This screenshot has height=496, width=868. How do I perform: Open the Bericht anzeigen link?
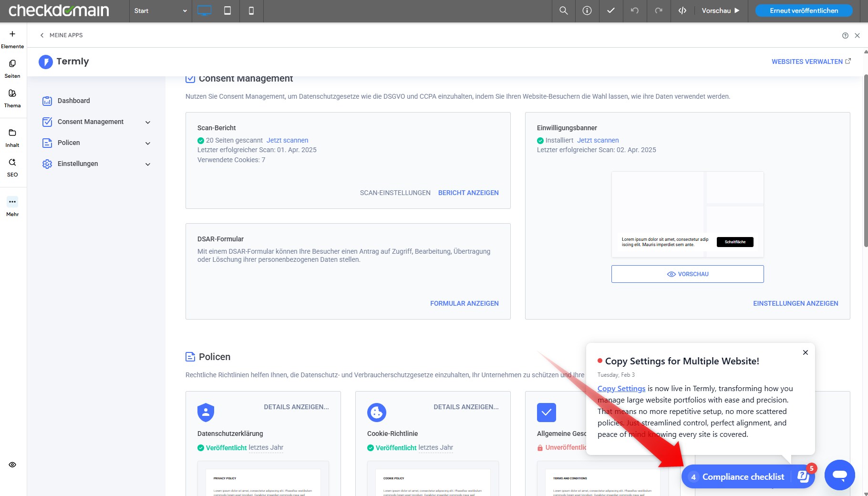click(x=468, y=193)
